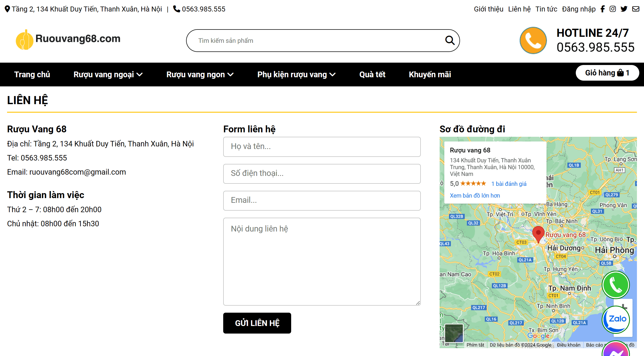
Task: Open the cart via Giỏ hàng button
Action: point(607,73)
